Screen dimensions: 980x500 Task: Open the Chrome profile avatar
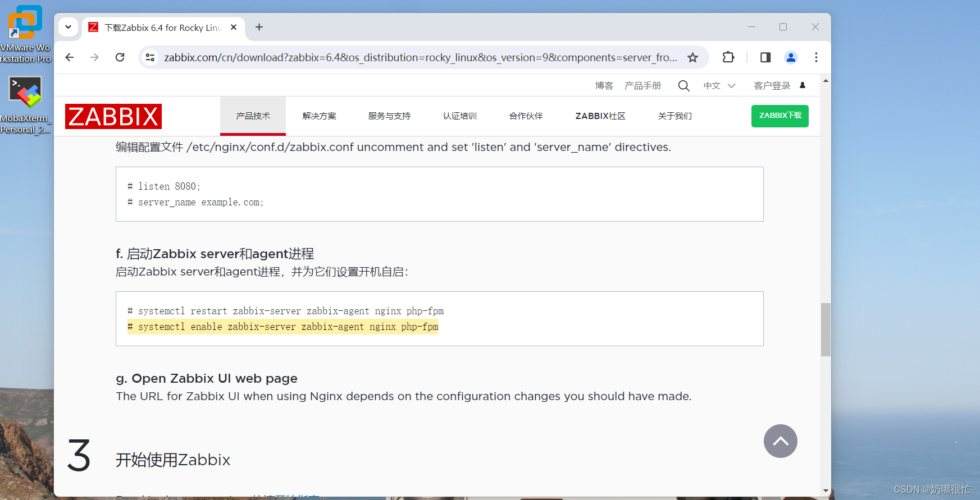(x=791, y=57)
